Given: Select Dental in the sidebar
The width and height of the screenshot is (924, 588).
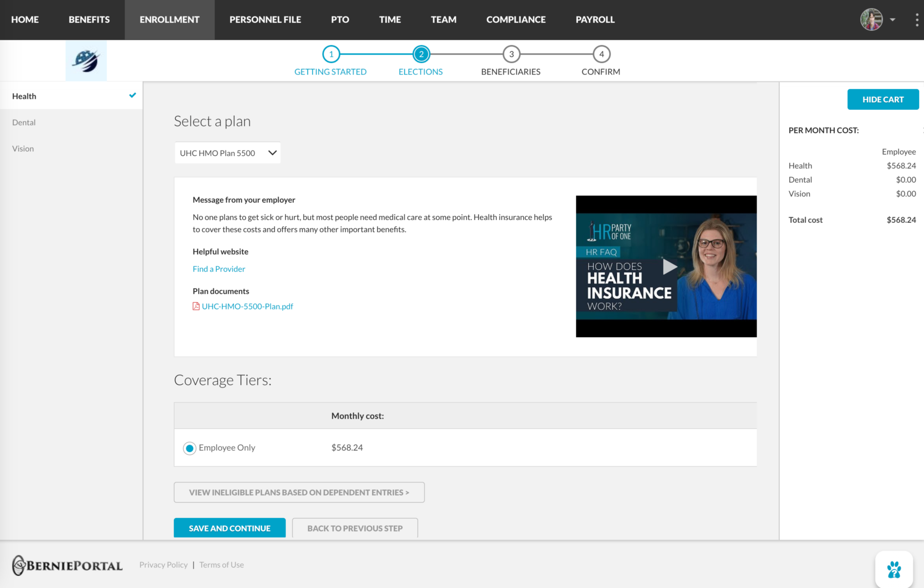Looking at the screenshot, I should [x=23, y=122].
